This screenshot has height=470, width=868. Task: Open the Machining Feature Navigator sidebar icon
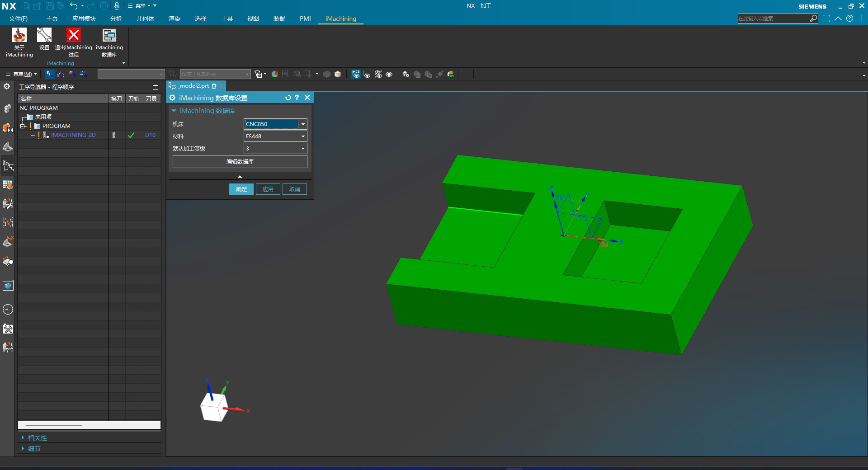8,185
